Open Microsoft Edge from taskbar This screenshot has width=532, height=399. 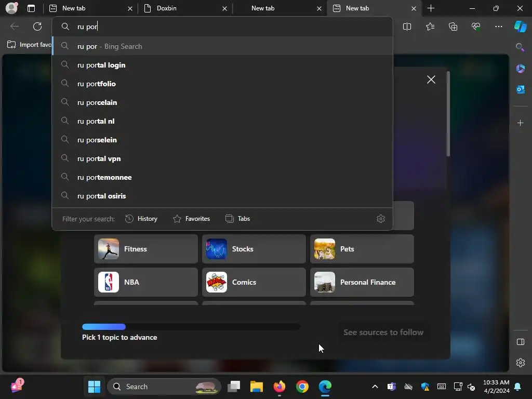[325, 387]
